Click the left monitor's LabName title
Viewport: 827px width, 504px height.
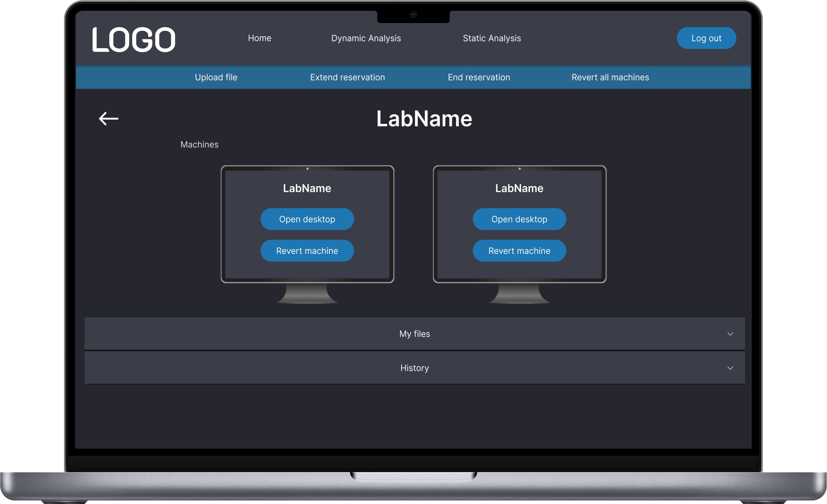tap(307, 188)
